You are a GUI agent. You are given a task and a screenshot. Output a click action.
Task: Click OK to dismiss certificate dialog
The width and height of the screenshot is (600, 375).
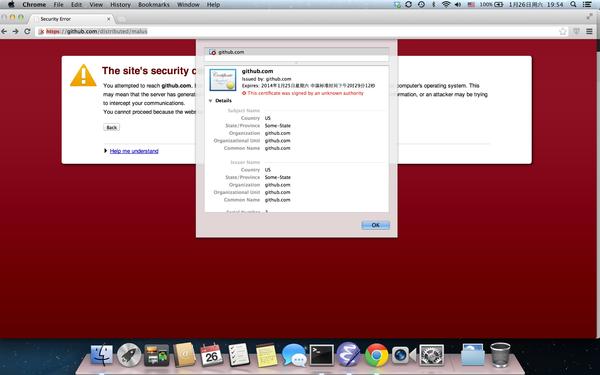pos(375,225)
